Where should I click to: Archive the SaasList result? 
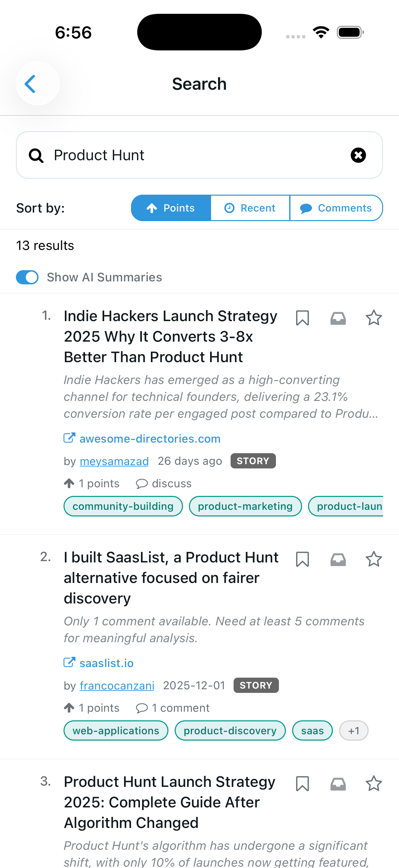[x=338, y=559]
